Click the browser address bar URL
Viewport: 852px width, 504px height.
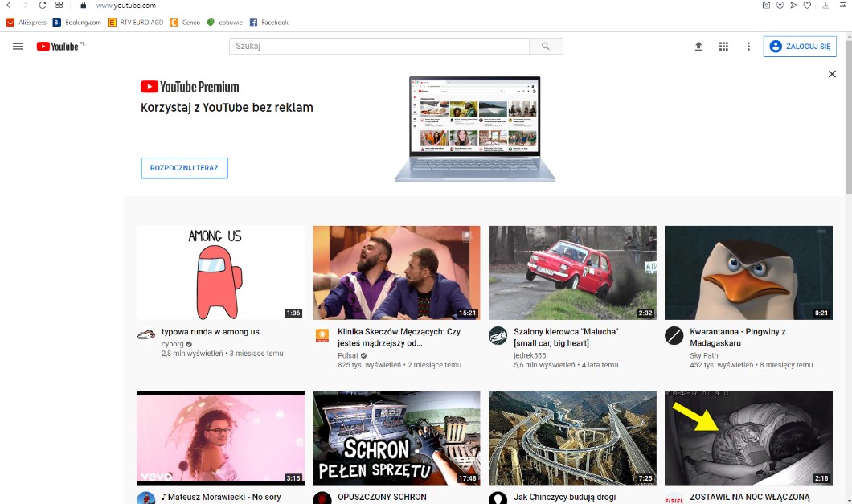tap(126, 6)
